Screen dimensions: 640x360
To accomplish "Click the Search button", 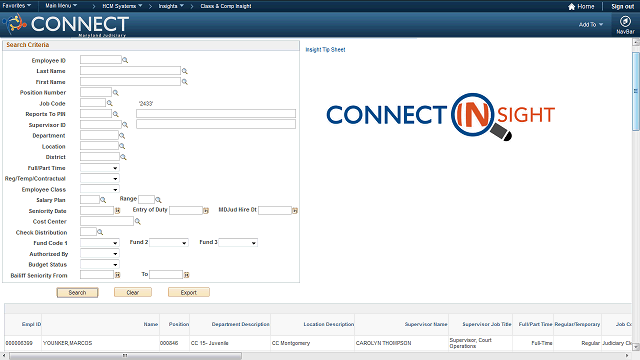I will (x=77, y=293).
